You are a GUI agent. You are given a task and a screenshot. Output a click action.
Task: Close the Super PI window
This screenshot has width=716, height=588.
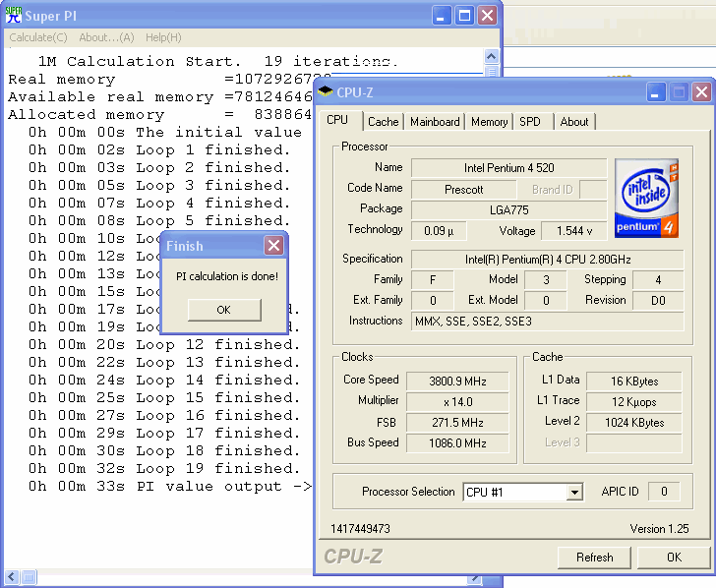488,16
